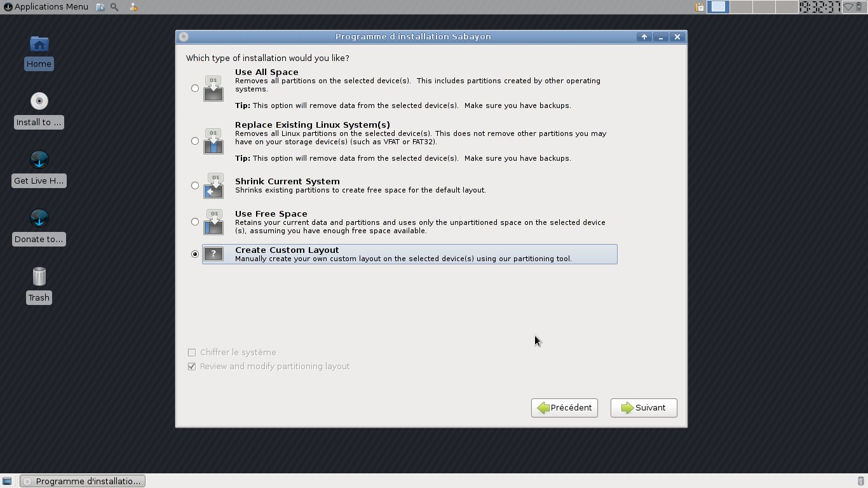Click the 'Use All Space' title text
Viewport: 868px width, 488px height.
(x=267, y=72)
